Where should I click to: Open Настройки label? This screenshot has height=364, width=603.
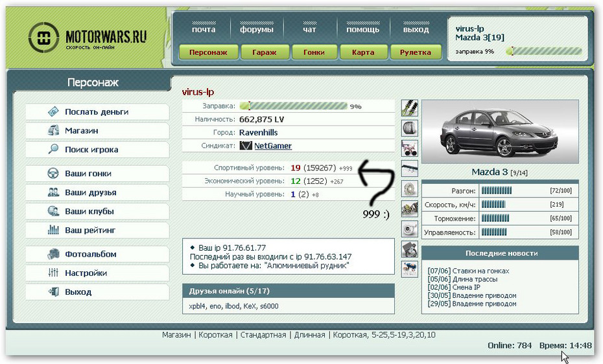86,273
